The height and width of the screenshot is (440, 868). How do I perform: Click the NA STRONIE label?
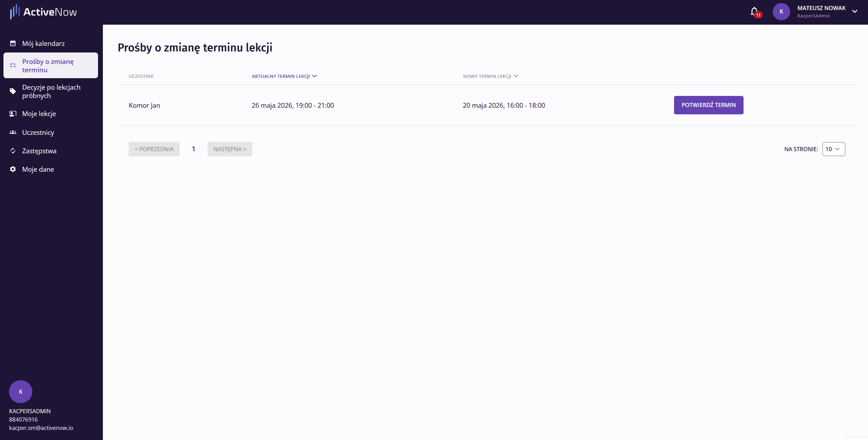coord(801,149)
